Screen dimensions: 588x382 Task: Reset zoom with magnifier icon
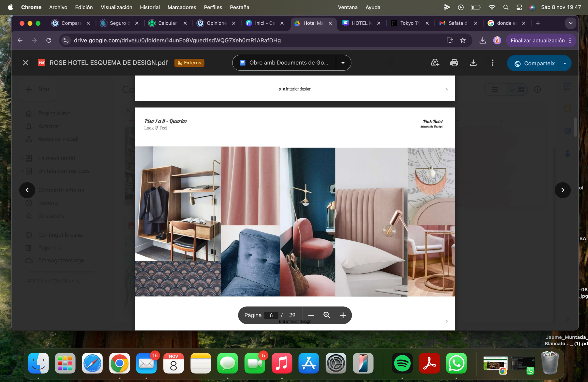[327, 315]
